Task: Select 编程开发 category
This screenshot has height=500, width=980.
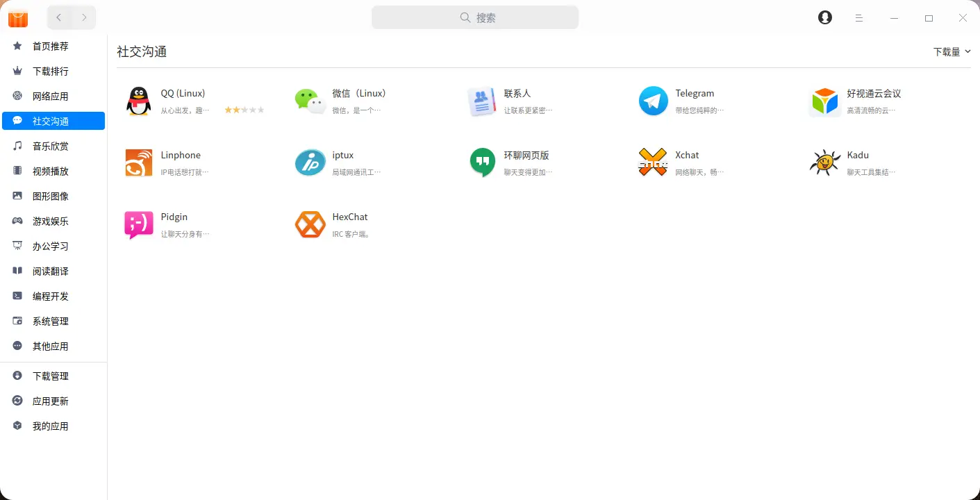Action: (x=53, y=296)
